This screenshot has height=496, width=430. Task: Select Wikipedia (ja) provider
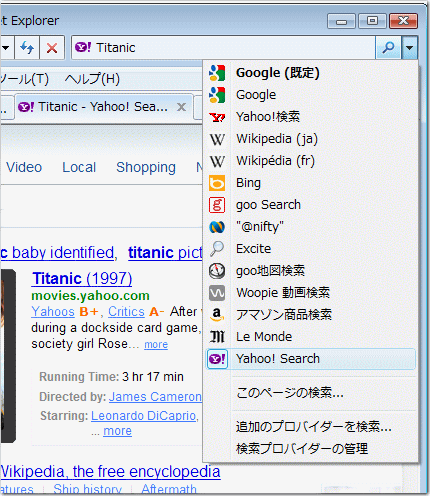pos(311,139)
